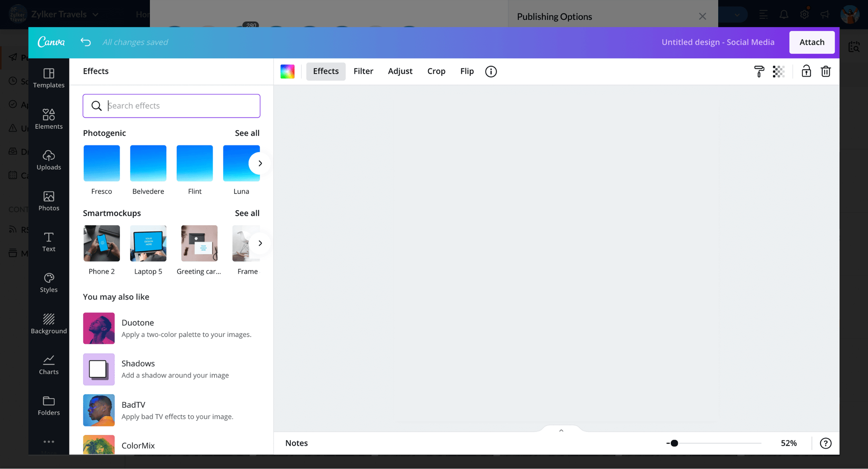Switch to the Filter tab
Viewport: 868px width, 469px height.
coord(363,71)
